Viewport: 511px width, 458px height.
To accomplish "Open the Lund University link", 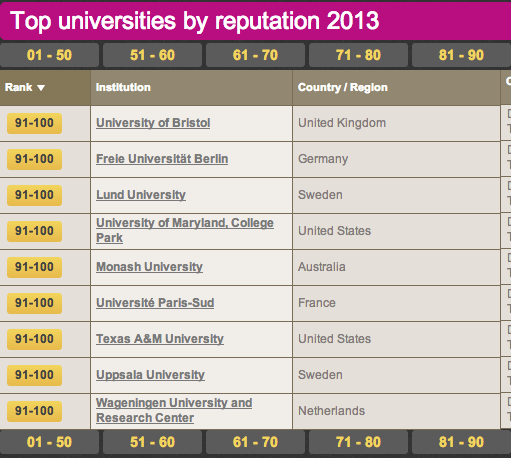I will click(141, 195).
